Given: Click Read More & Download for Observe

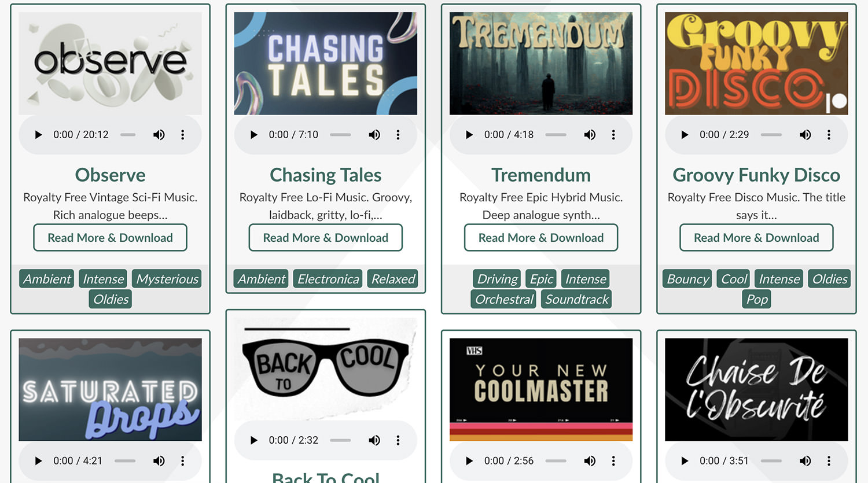Looking at the screenshot, I should tap(110, 238).
